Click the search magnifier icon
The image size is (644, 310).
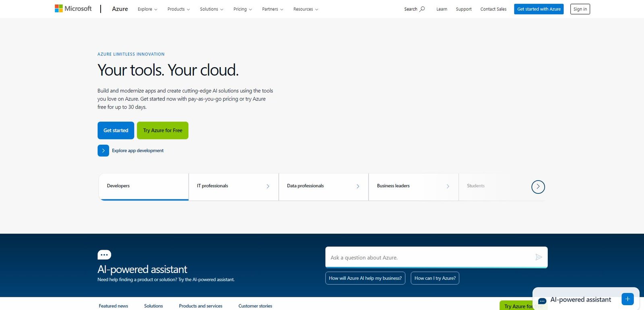click(x=422, y=9)
